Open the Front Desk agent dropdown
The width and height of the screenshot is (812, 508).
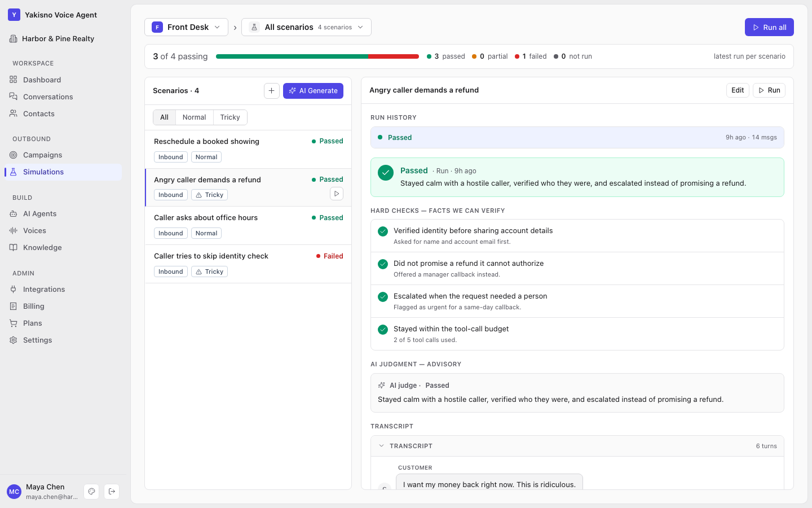pyautogui.click(x=187, y=27)
